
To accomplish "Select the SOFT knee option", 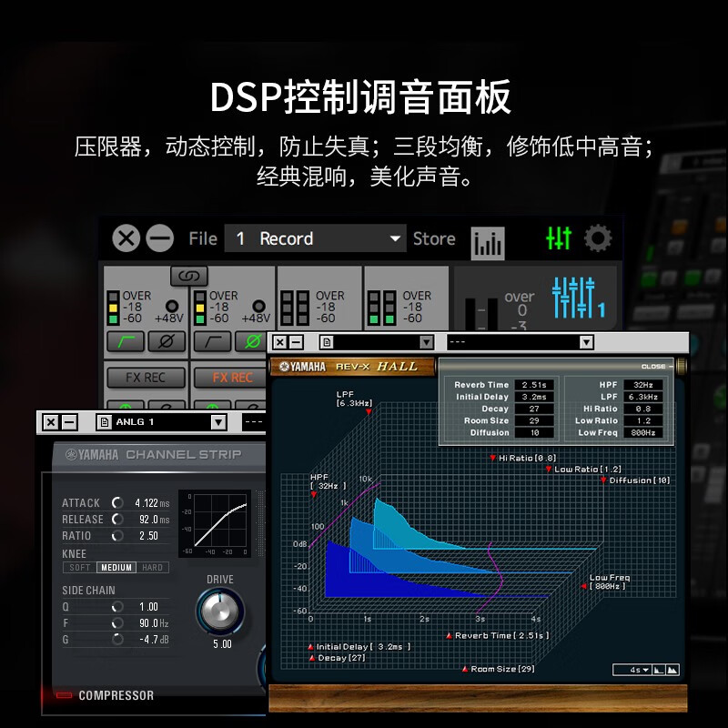I will click(x=78, y=568).
